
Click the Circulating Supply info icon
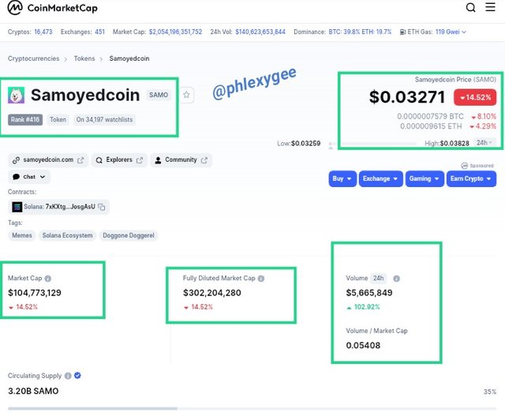68,376
